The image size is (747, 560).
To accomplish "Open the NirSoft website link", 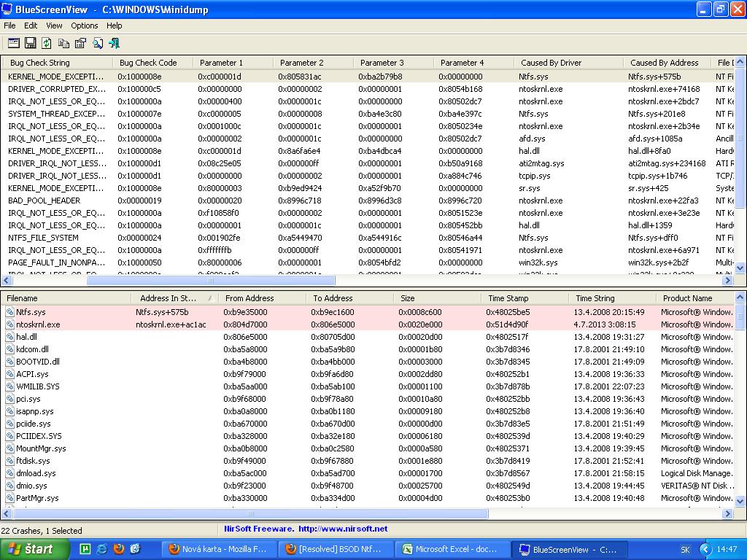I will 342,529.
